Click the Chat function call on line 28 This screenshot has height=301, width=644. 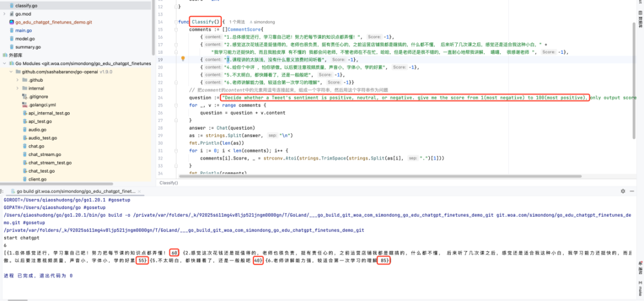[x=224, y=128]
